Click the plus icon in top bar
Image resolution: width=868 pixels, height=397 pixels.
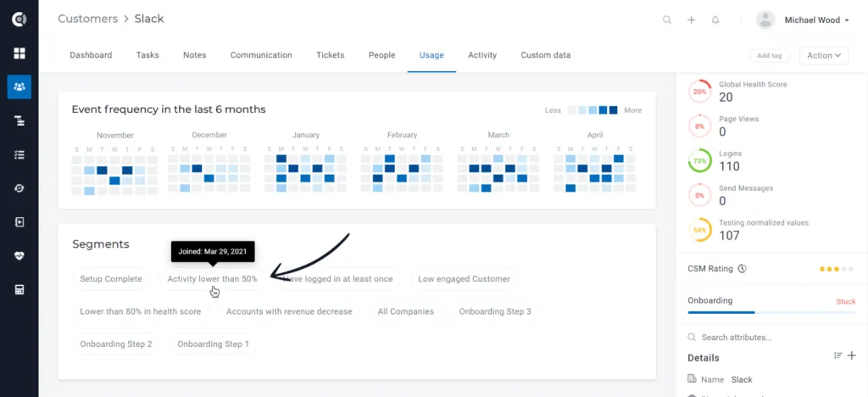691,20
